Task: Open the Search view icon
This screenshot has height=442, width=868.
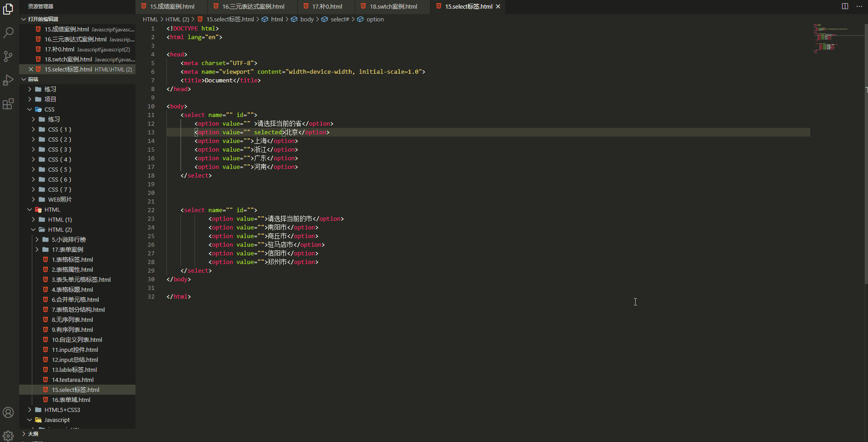Action: (8, 33)
